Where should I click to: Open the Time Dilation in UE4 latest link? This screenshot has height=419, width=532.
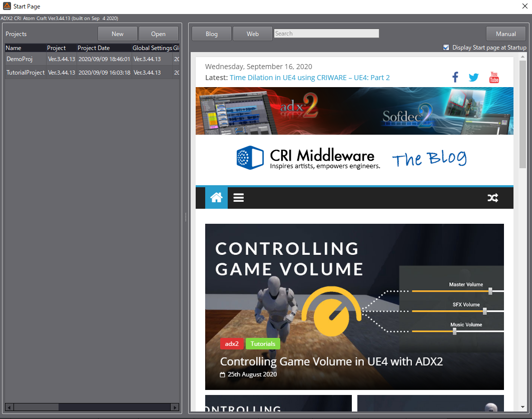click(310, 78)
